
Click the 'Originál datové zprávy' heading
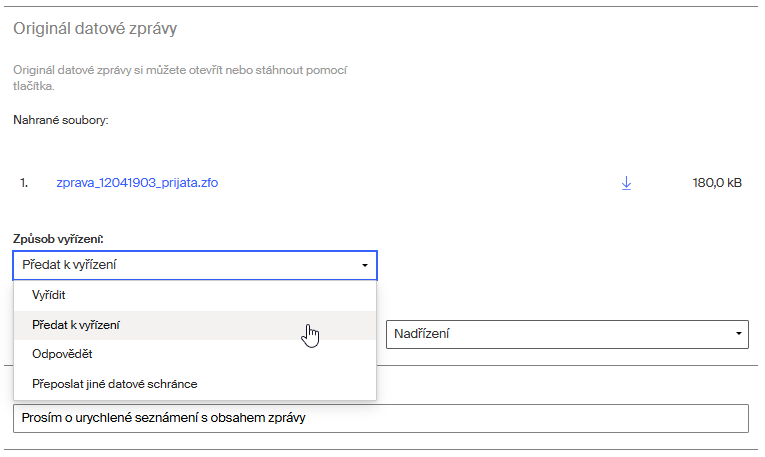click(x=94, y=28)
